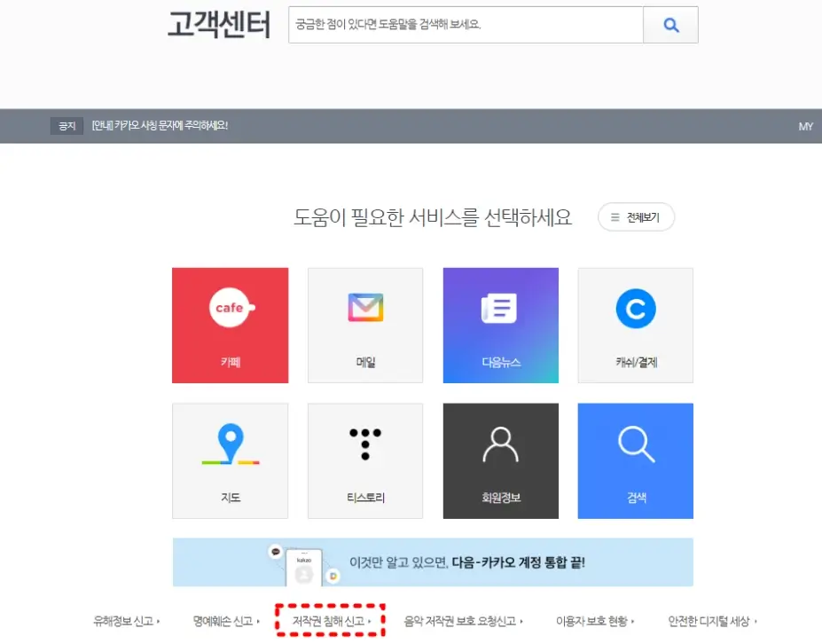Open the MY menu item
The width and height of the screenshot is (822, 644).
[x=805, y=125]
